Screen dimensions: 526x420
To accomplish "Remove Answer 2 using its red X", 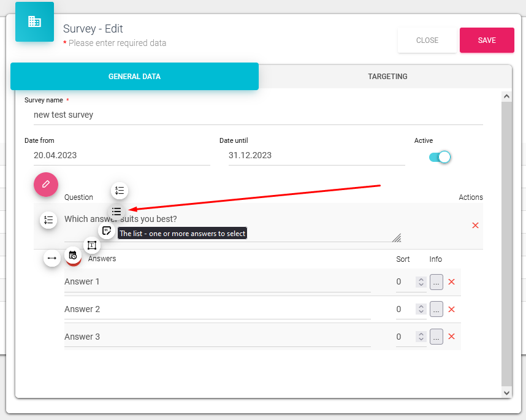I will pyautogui.click(x=452, y=310).
